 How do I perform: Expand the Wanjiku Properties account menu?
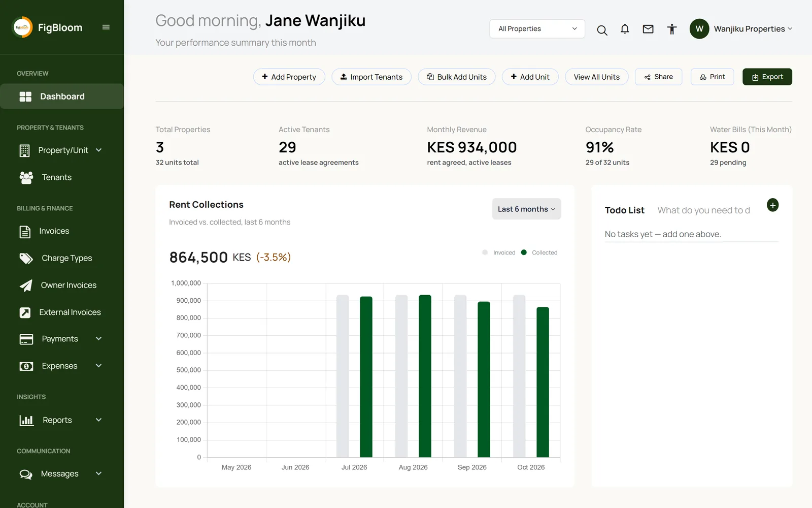pyautogui.click(x=753, y=29)
